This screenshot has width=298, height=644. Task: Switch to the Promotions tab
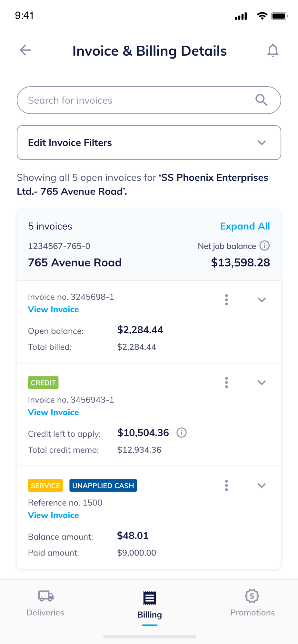pos(252,603)
